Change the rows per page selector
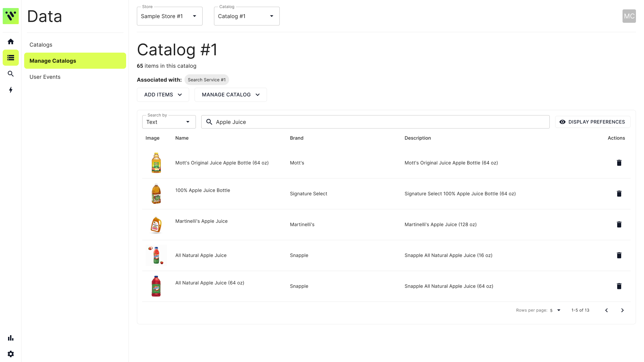Image resolution: width=644 pixels, height=362 pixels. [555, 310]
